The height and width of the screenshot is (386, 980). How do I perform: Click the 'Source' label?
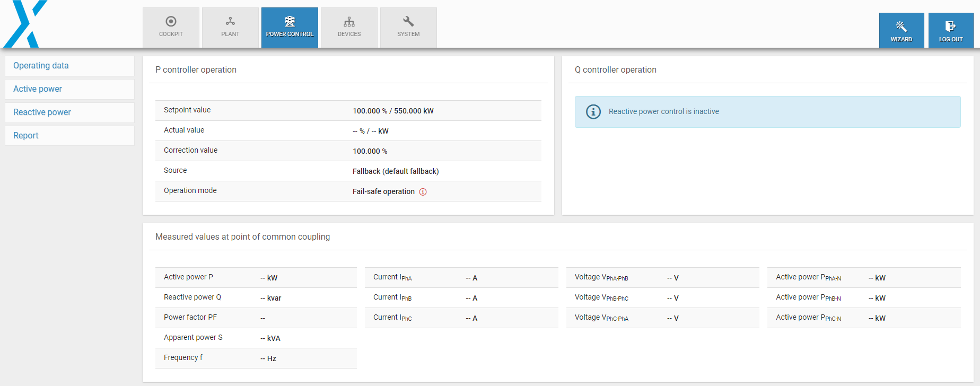[x=176, y=170]
